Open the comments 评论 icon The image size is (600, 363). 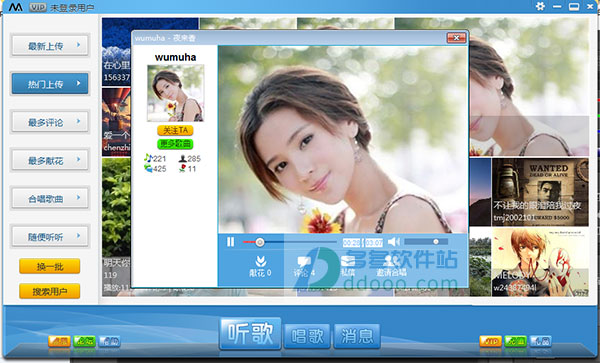click(x=304, y=266)
